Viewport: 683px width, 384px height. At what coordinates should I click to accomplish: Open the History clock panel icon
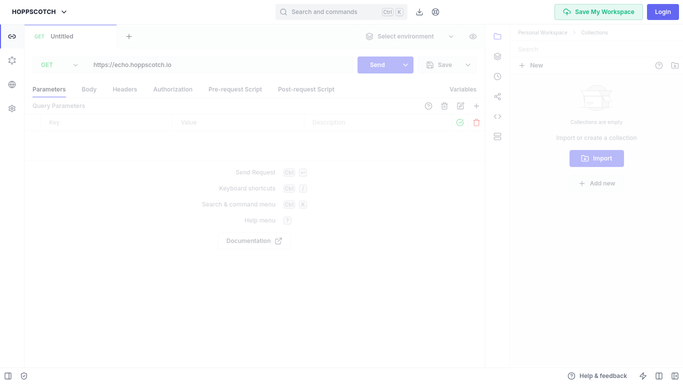497,77
